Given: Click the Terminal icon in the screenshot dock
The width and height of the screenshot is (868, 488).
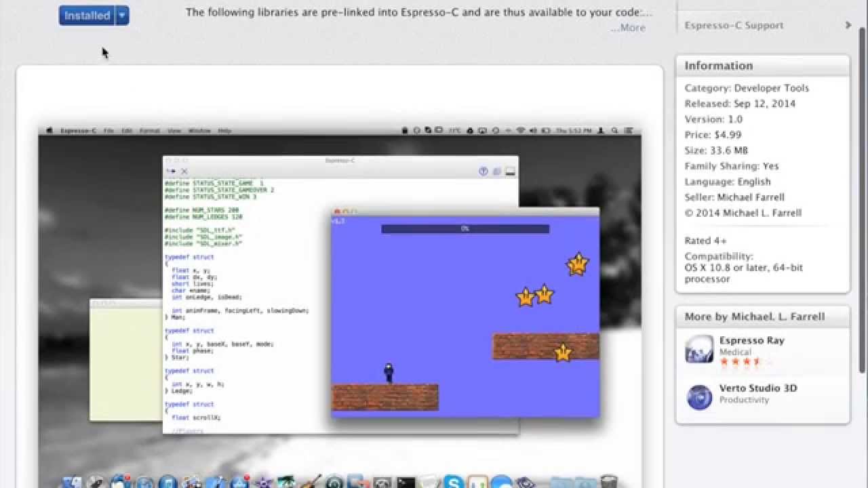Looking at the screenshot, I should pyautogui.click(x=406, y=483).
